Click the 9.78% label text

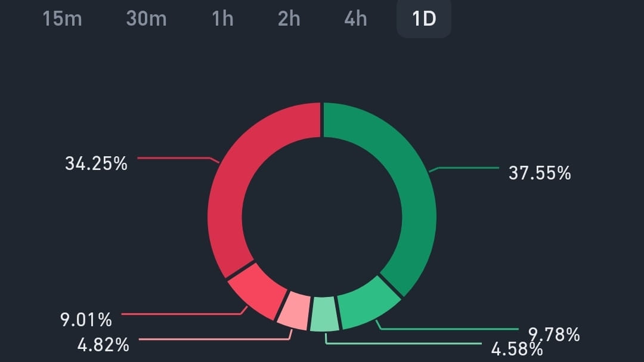point(555,335)
